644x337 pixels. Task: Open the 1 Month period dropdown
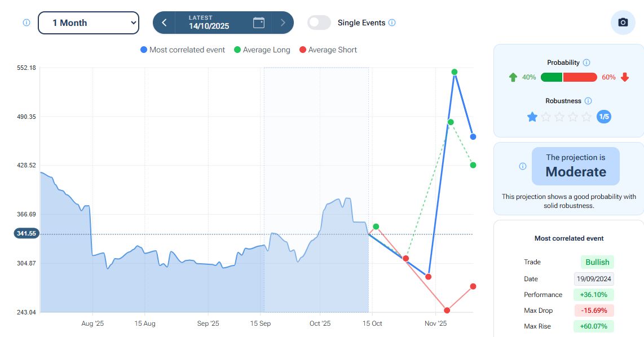pos(89,23)
